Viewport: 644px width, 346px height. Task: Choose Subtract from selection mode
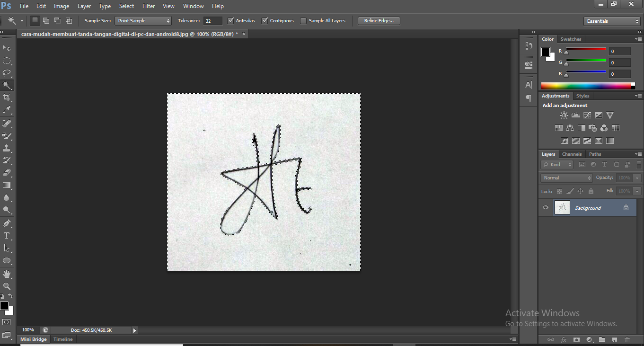pos(57,20)
